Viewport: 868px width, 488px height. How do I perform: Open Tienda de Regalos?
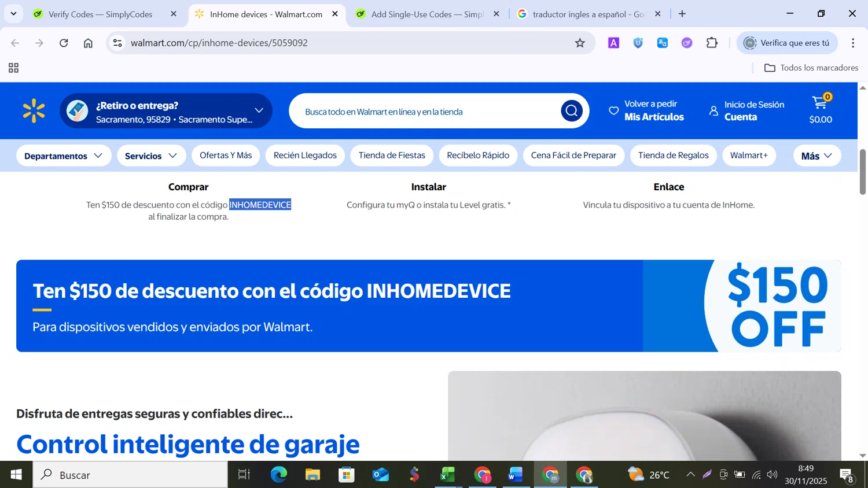(673, 156)
